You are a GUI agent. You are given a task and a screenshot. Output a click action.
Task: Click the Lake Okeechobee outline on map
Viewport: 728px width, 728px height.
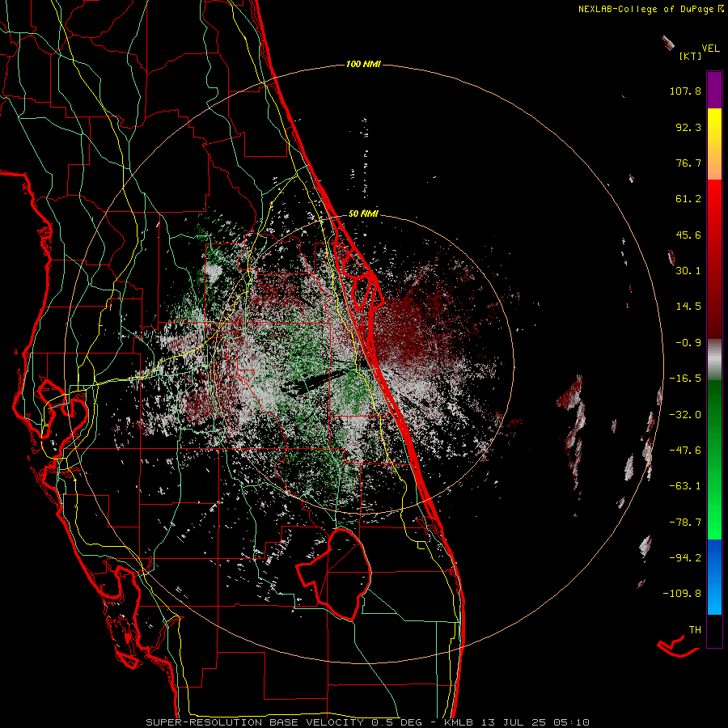[x=334, y=574]
